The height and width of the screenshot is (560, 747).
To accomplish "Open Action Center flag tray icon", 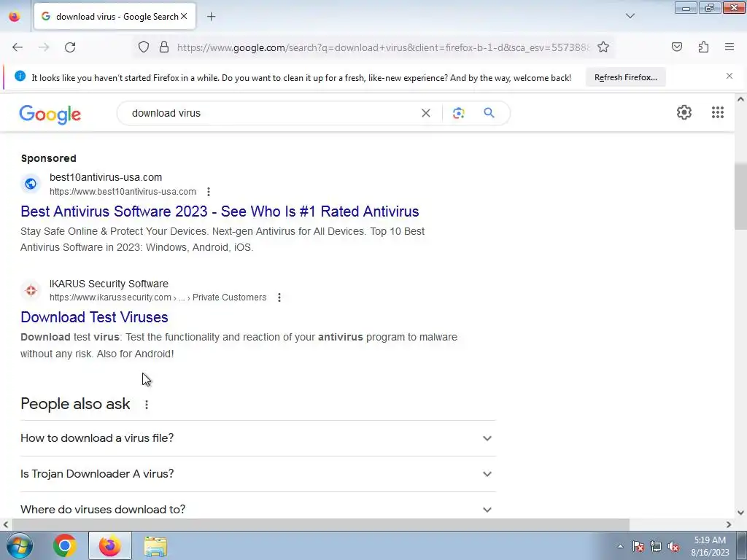I will click(x=638, y=547).
